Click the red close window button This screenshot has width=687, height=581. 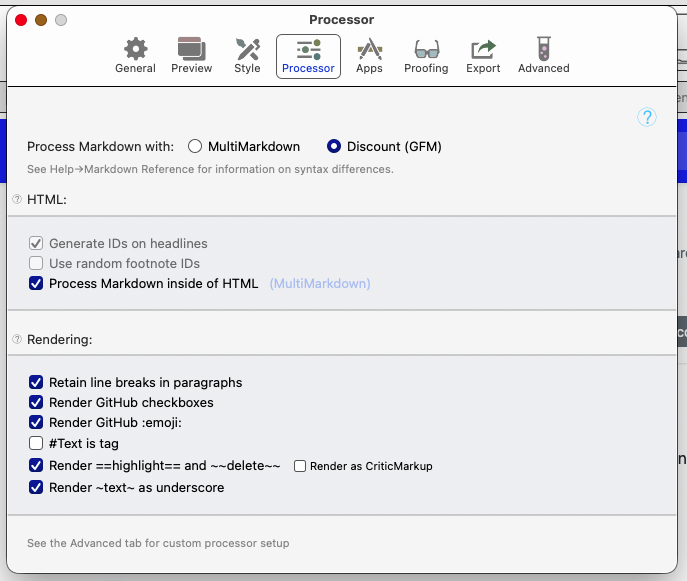coord(21,20)
